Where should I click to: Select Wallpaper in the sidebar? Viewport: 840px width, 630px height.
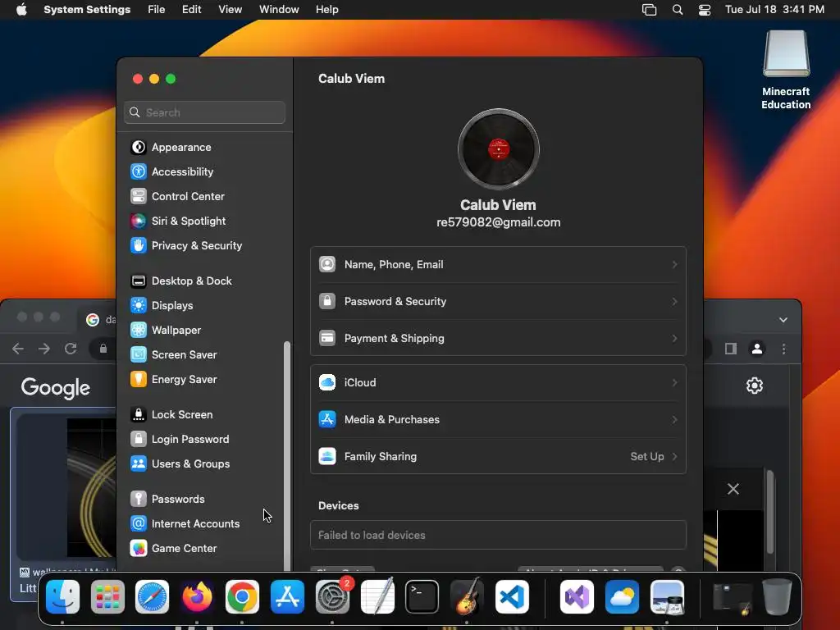166,331
